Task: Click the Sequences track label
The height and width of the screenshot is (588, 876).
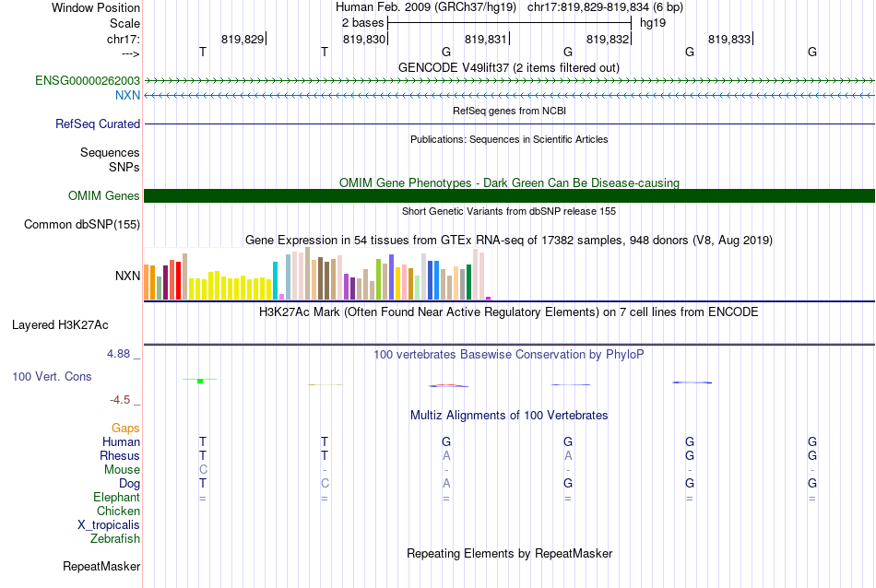Action: (110, 152)
